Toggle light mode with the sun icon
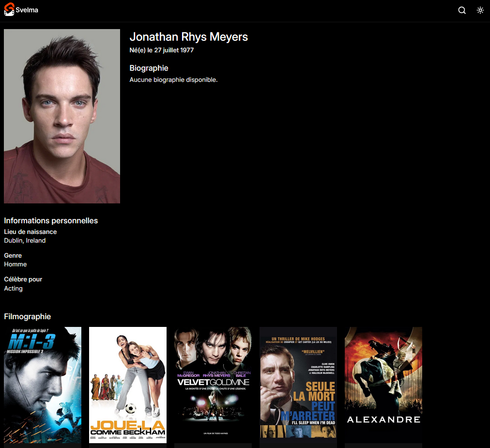The height and width of the screenshot is (448, 490). [480, 10]
